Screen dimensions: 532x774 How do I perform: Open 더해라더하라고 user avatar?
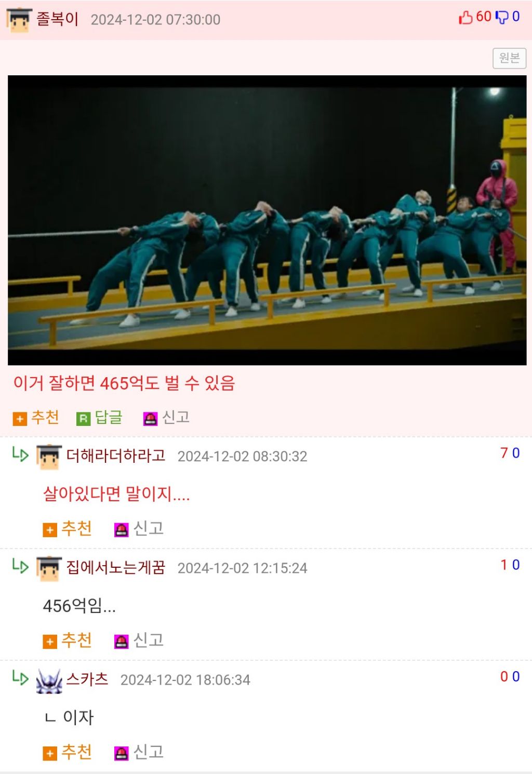click(x=49, y=457)
